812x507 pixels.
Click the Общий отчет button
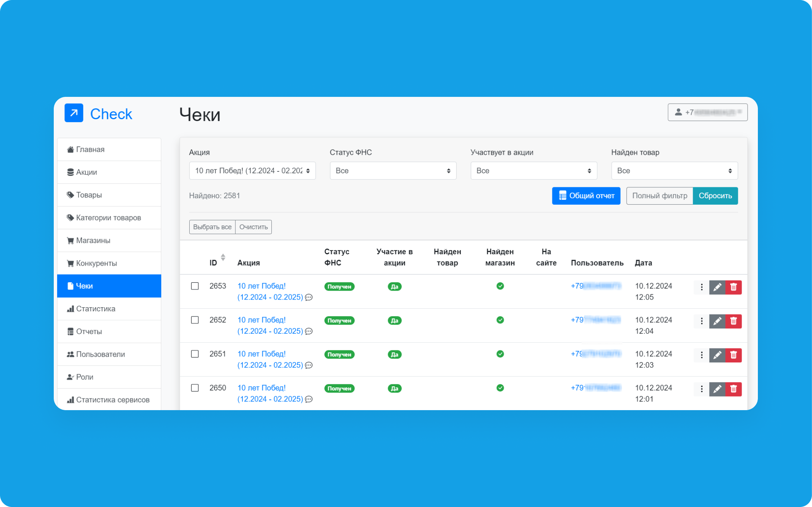pyautogui.click(x=586, y=196)
